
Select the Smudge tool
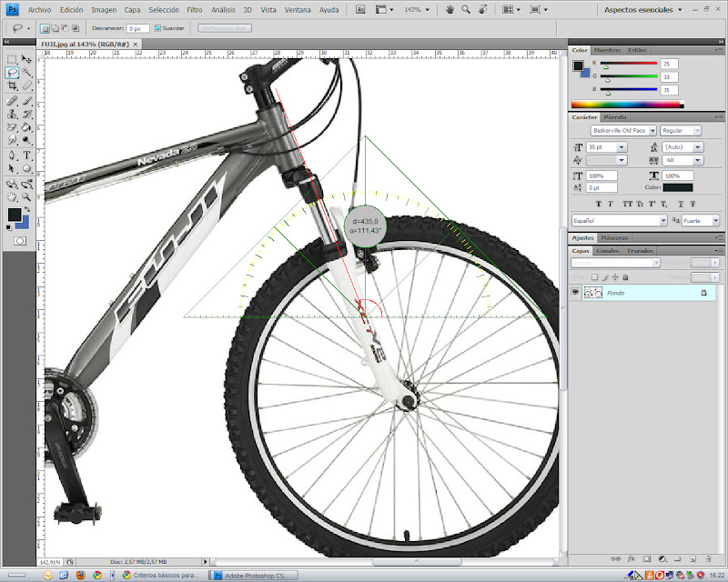pos(12,140)
